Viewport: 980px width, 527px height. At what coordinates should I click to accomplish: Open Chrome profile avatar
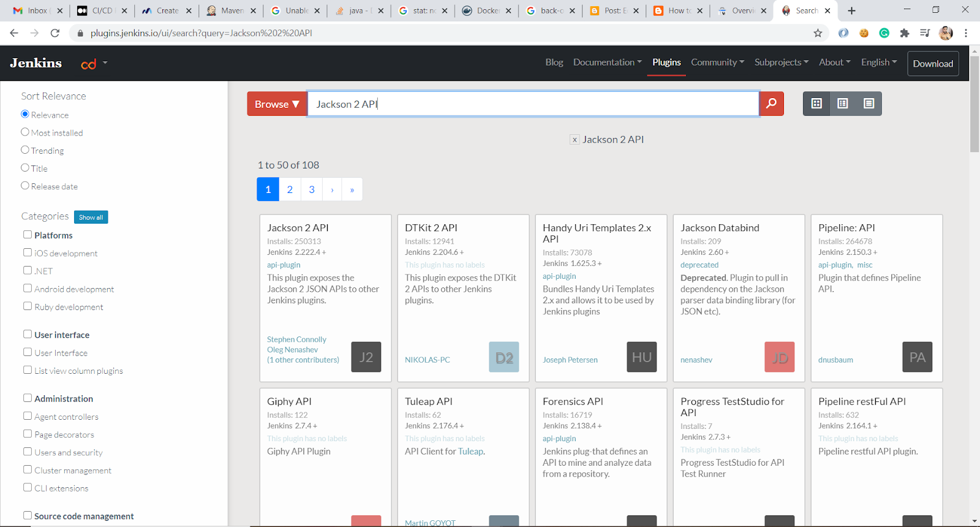tap(946, 33)
